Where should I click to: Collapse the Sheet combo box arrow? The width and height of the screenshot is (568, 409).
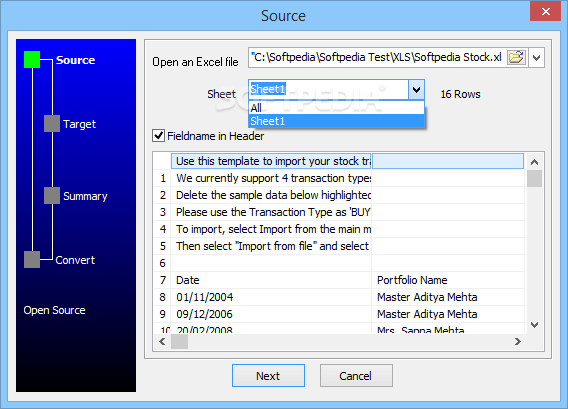[x=416, y=89]
